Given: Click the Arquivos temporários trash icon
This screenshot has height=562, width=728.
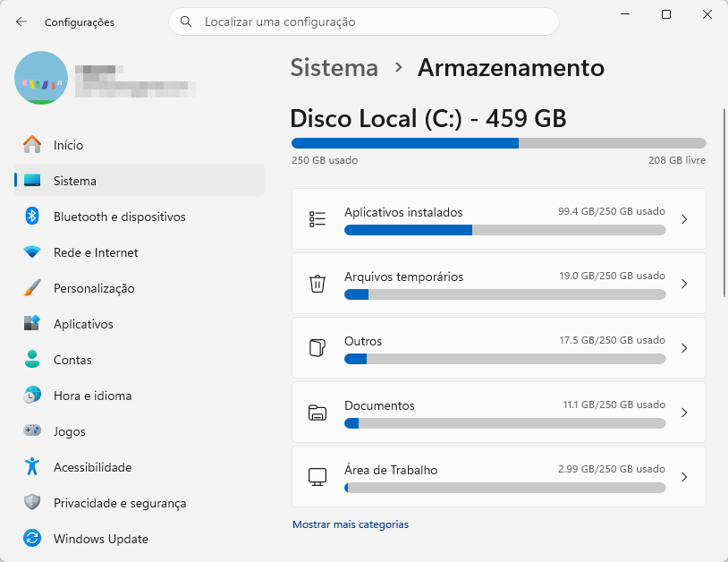Looking at the screenshot, I should click(317, 284).
